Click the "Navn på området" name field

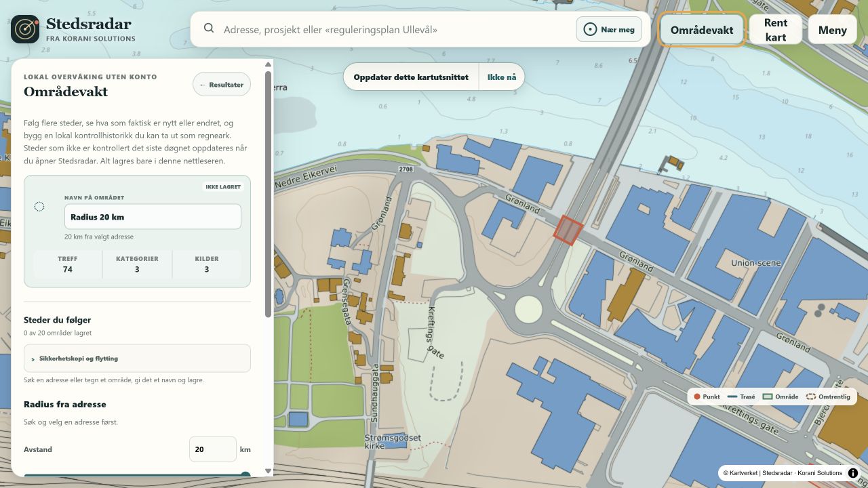tap(153, 217)
